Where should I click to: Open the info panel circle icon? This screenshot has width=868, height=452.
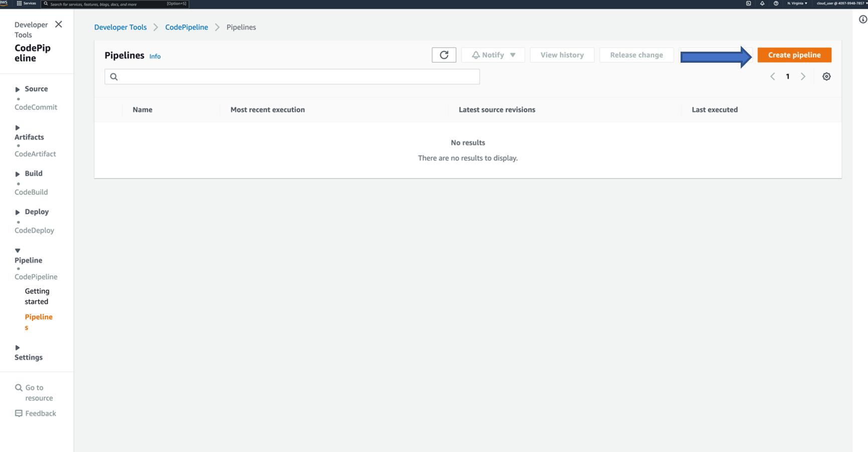point(862,20)
